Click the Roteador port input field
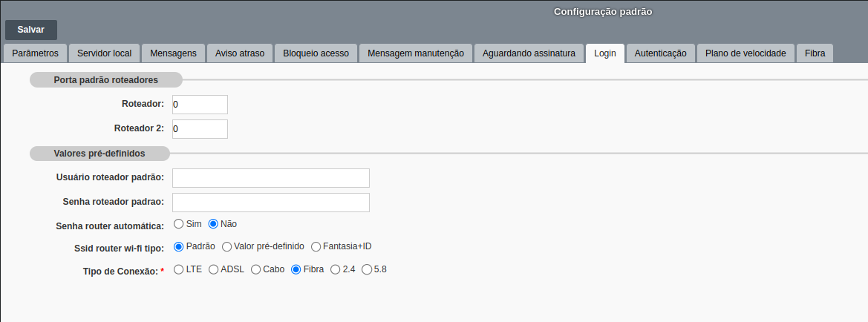This screenshot has width=868, height=322. [x=200, y=105]
